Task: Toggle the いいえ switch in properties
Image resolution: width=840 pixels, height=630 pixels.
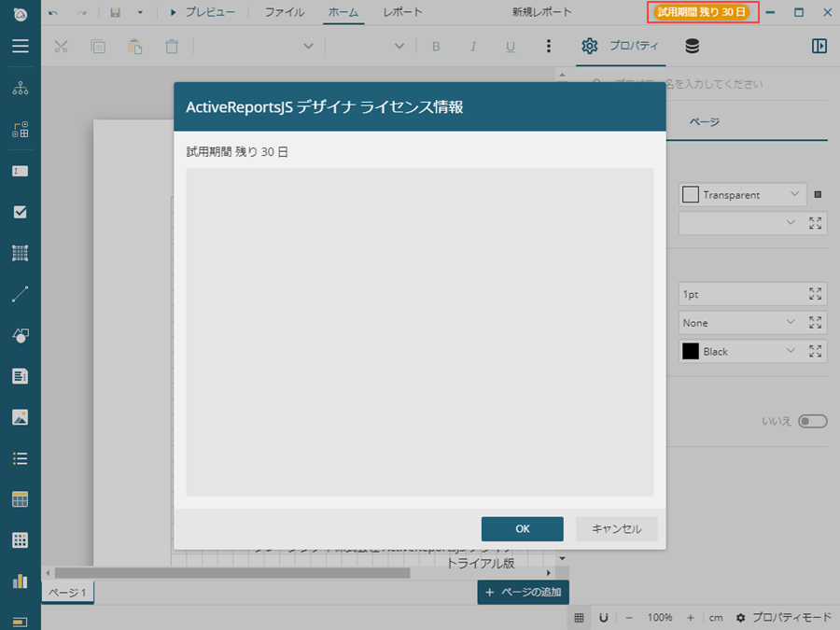Action: pyautogui.click(x=813, y=421)
